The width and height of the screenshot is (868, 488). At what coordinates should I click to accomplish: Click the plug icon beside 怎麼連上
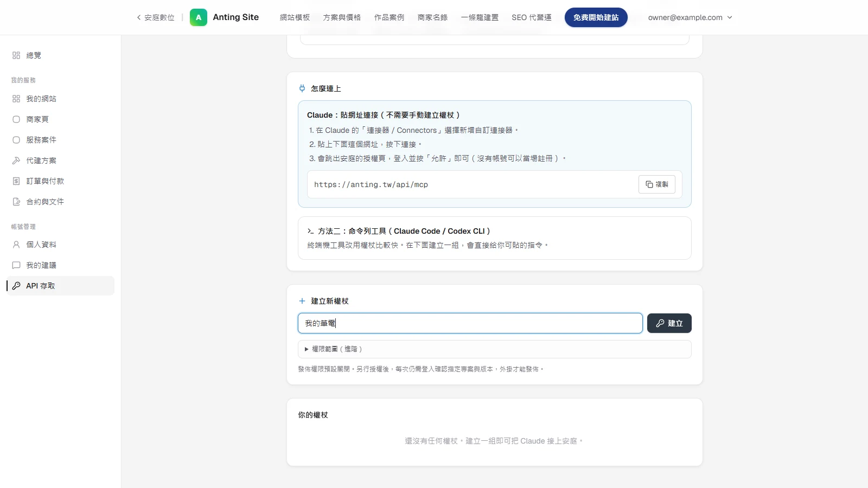tap(302, 88)
